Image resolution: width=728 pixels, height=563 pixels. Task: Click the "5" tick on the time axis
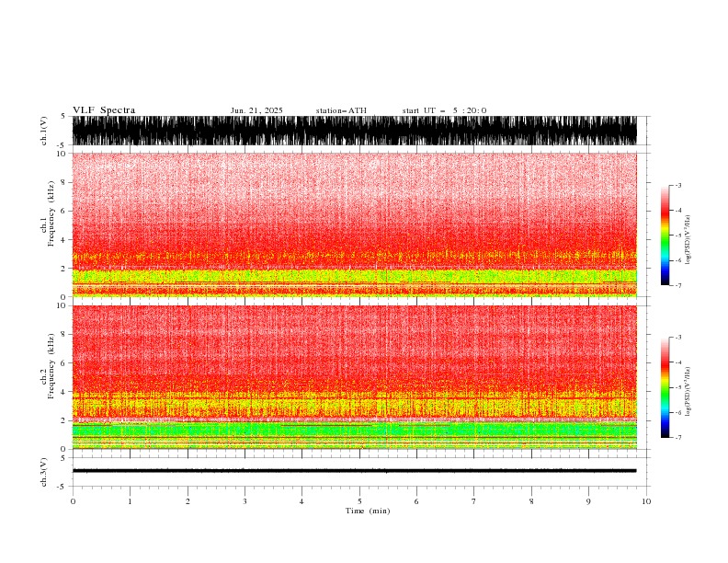[x=359, y=501]
